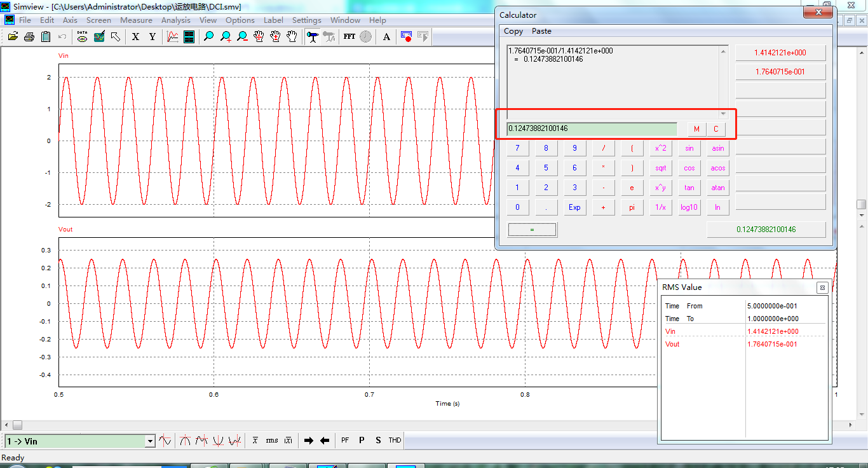Calculate THD from bottom toolbar

tap(395, 440)
